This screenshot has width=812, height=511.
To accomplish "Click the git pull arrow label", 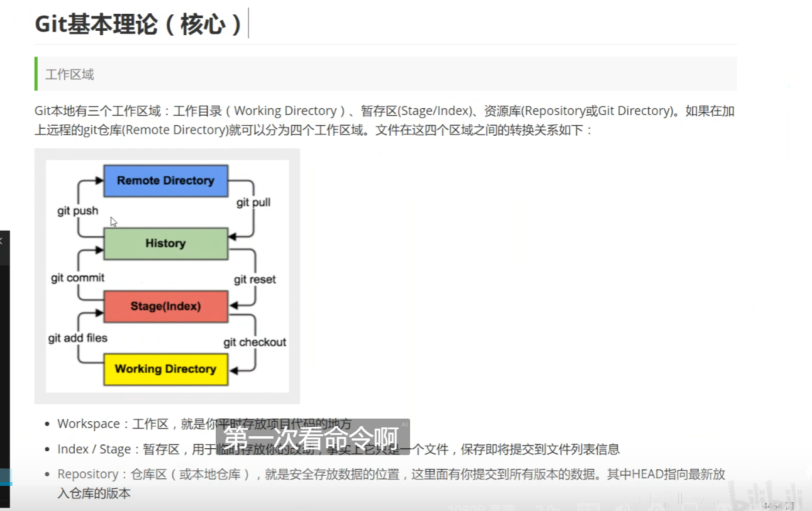I will click(253, 203).
